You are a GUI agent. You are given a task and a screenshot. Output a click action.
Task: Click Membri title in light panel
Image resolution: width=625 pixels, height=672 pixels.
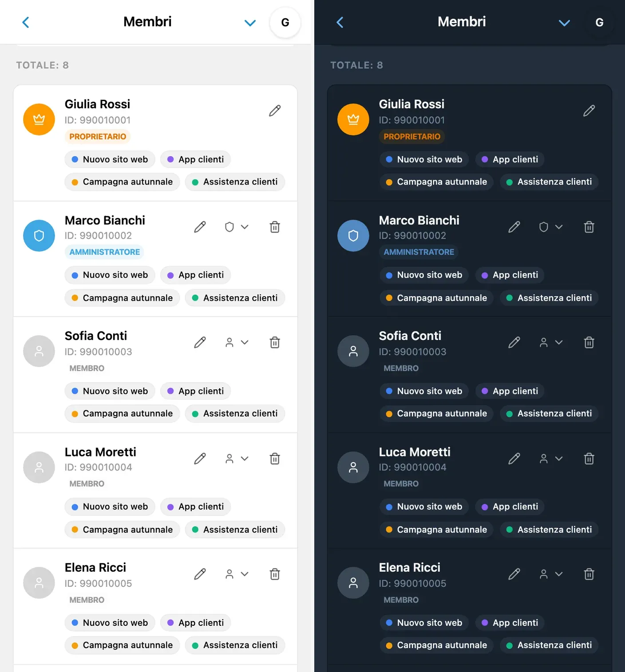tap(147, 22)
